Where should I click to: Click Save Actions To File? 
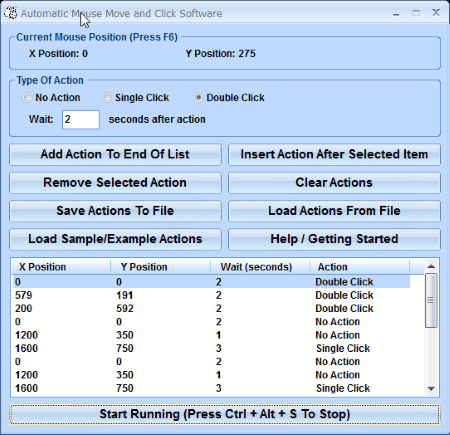[115, 211]
